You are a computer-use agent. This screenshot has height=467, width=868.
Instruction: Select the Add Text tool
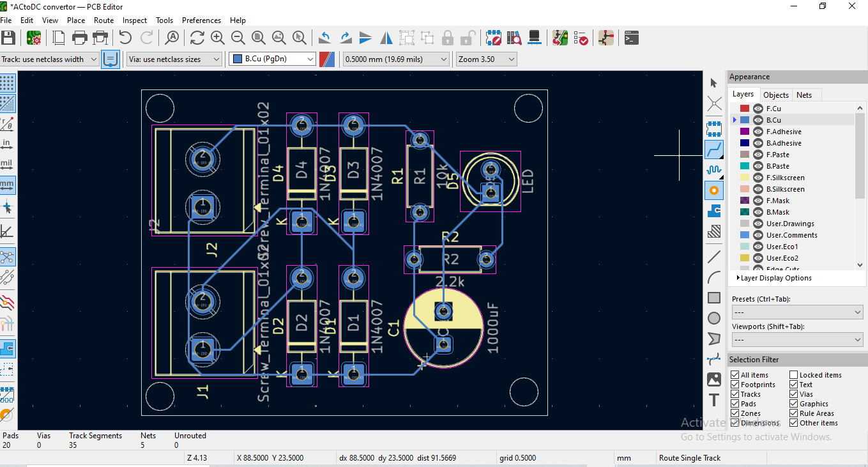[x=714, y=399]
